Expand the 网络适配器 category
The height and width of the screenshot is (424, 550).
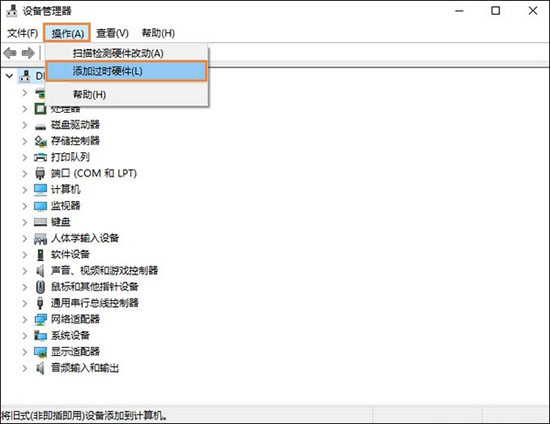25,319
